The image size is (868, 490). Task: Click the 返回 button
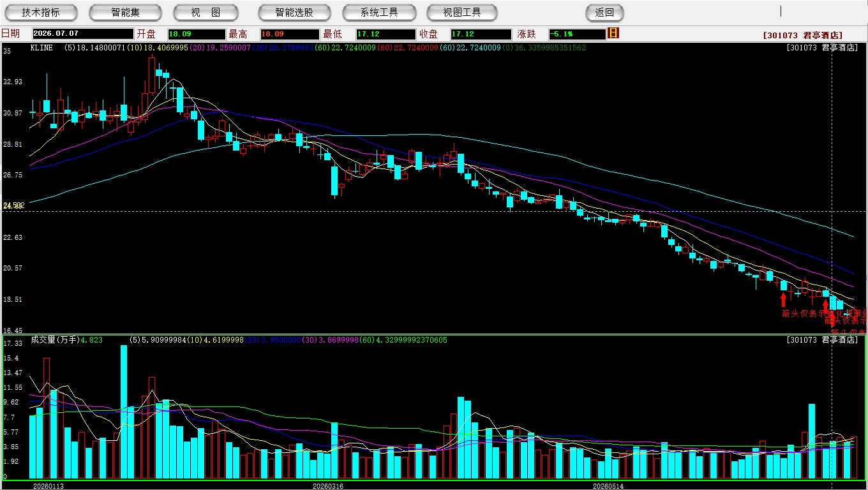(604, 12)
